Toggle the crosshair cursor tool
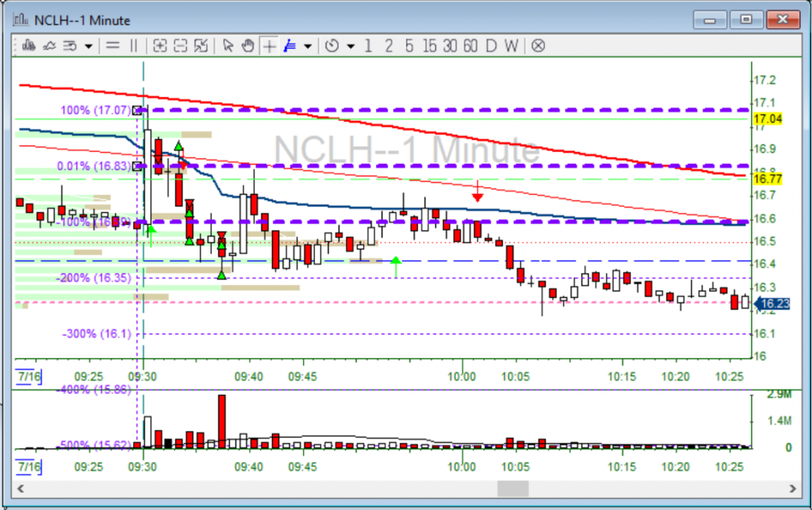This screenshot has width=812, height=510. (269, 45)
